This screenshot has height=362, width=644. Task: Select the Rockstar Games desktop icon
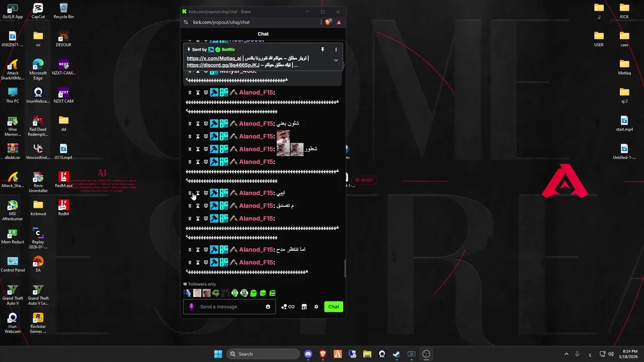38,323
